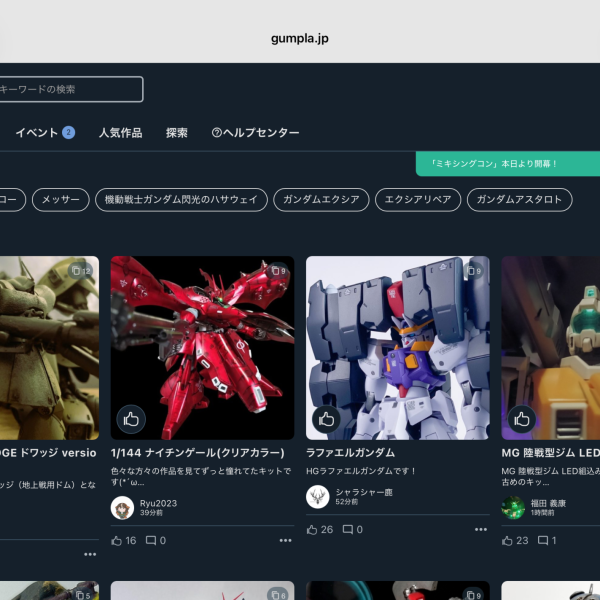The image size is (600, 600).
Task: Click the 39分前 timestamp
Action: 151,513
